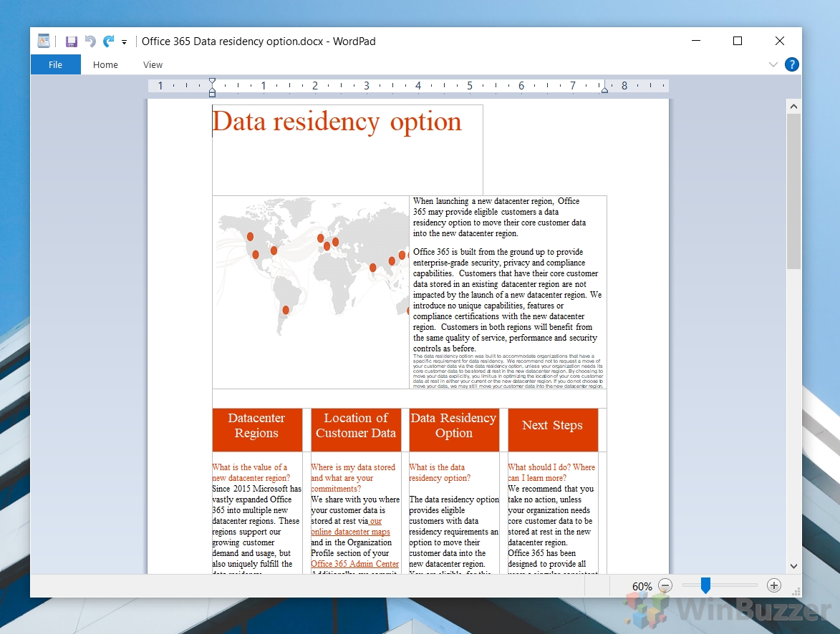Expand the ribbon using the chevron arrow
The height and width of the screenshot is (634, 840).
click(x=773, y=64)
